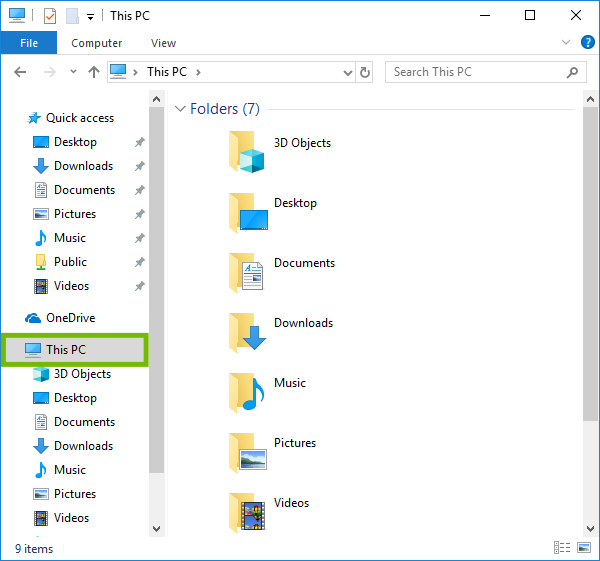Select the Music folder icon in main pane
This screenshot has width=600, height=561.
(x=247, y=392)
